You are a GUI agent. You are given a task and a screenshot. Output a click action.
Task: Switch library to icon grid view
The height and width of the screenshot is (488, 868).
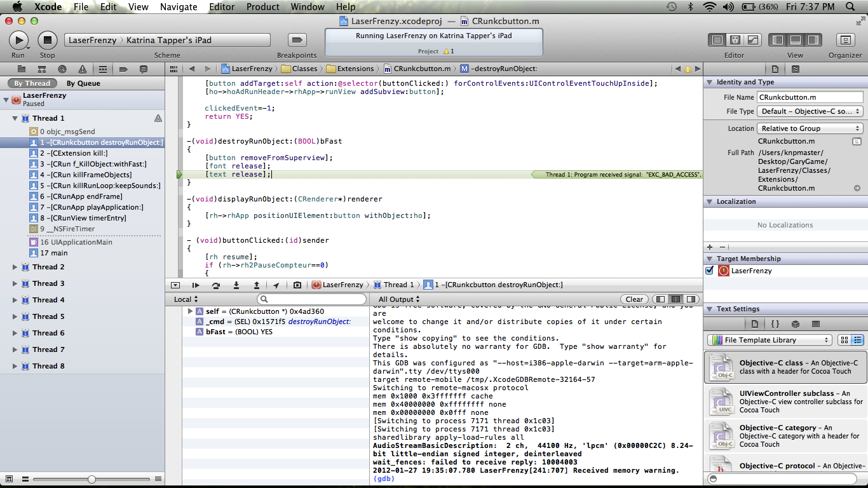[844, 340]
